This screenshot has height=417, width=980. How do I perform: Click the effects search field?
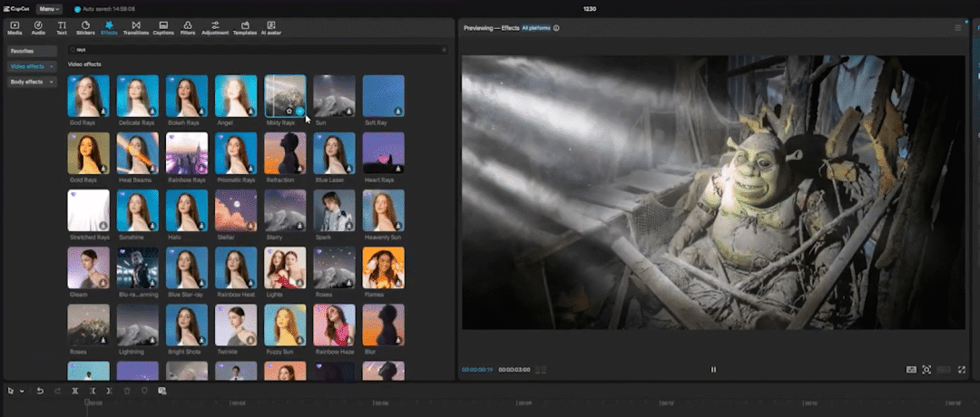[x=258, y=49]
